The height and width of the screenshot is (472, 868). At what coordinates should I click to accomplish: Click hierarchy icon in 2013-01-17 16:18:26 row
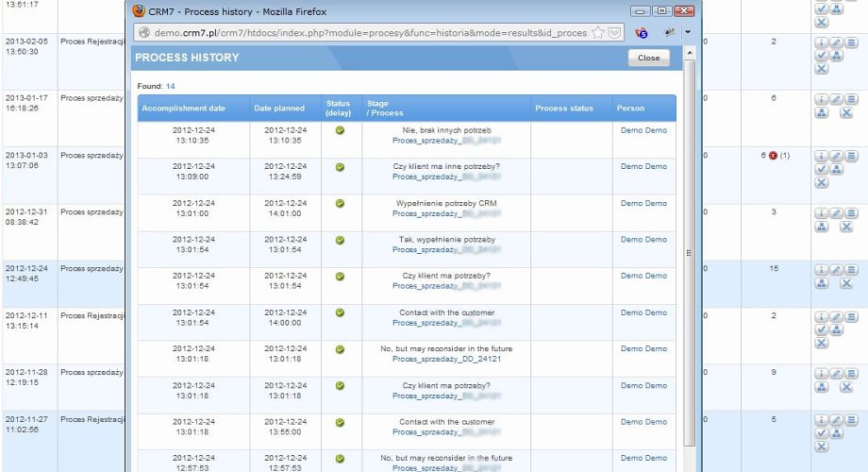point(821,112)
